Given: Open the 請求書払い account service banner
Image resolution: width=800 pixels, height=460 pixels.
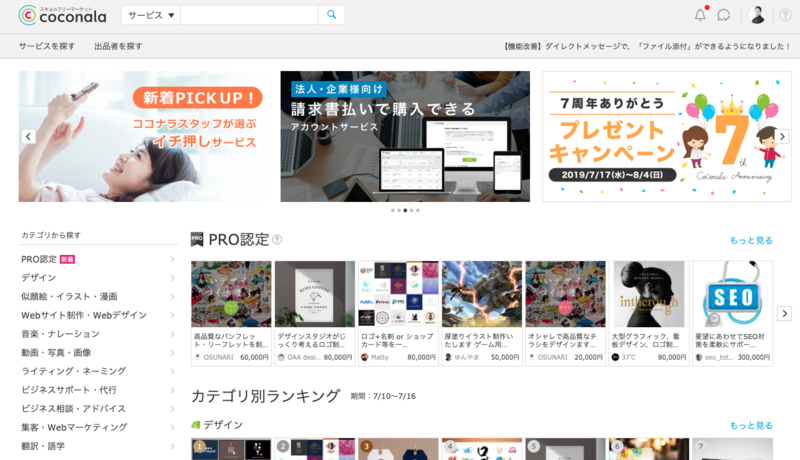Looking at the screenshot, I should coord(405,136).
